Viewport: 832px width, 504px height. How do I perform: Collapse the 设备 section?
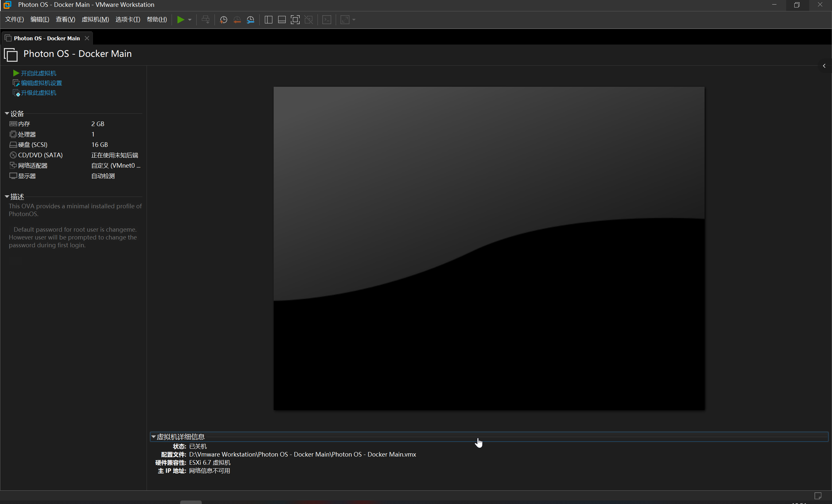click(x=7, y=113)
